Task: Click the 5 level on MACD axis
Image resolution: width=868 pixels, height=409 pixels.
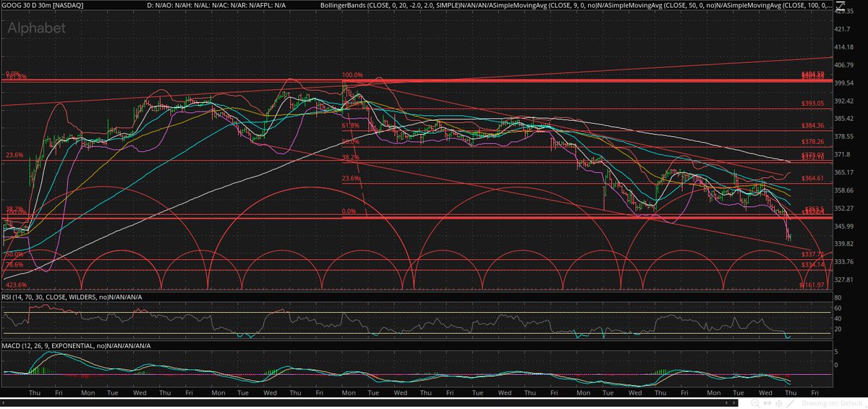Action: click(835, 351)
